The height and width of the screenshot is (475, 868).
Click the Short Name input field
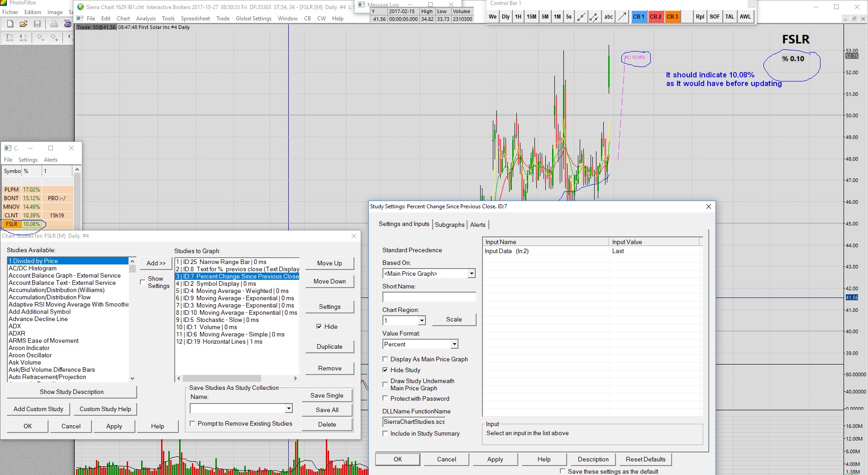(429, 297)
